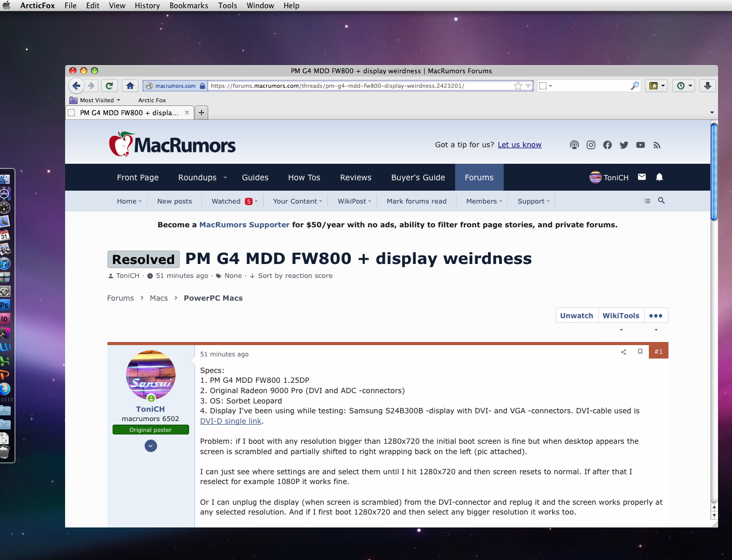Go to Guides nav tab
Screen dimensions: 732x560
pos(255,178)
